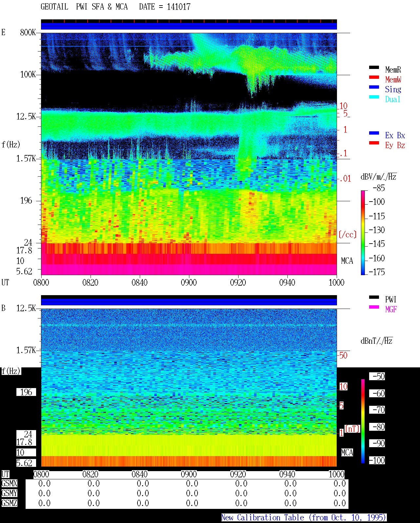Viewport: 420px width, 523px height.
Task: Select the GSMY row label
Action: tap(9, 493)
